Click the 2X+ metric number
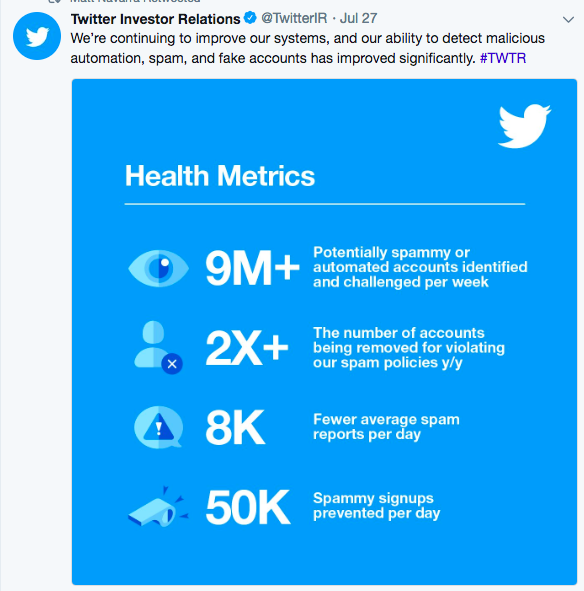584x591 pixels. (247, 348)
